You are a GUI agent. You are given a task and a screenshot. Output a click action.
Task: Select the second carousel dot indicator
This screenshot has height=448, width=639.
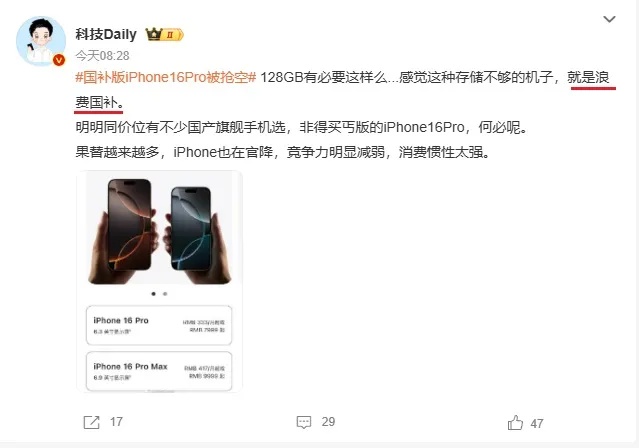[x=165, y=294]
